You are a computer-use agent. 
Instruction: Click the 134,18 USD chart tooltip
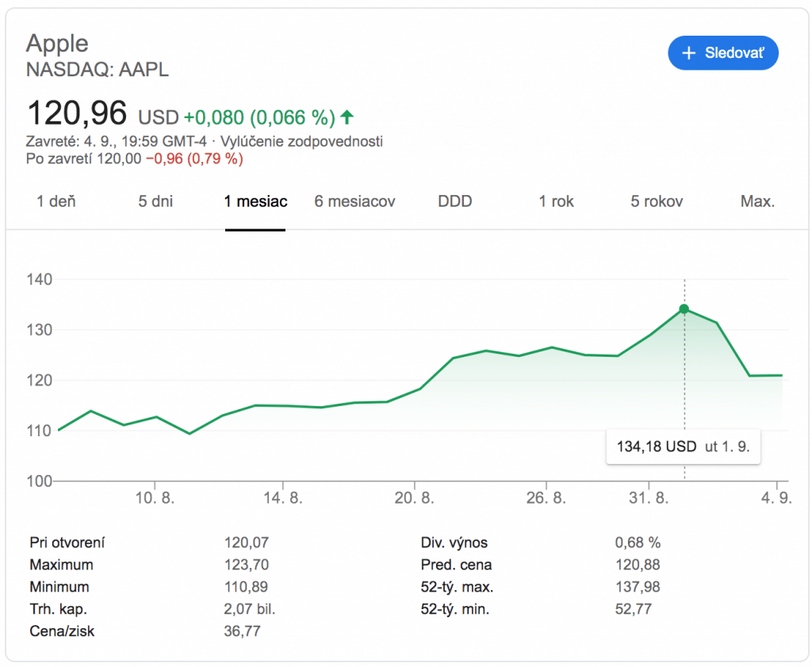683,447
